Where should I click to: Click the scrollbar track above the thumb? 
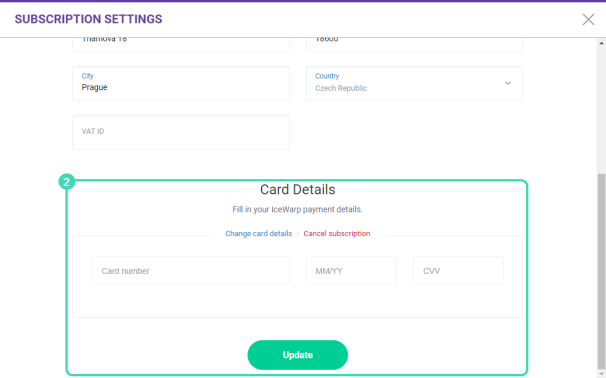[601, 110]
